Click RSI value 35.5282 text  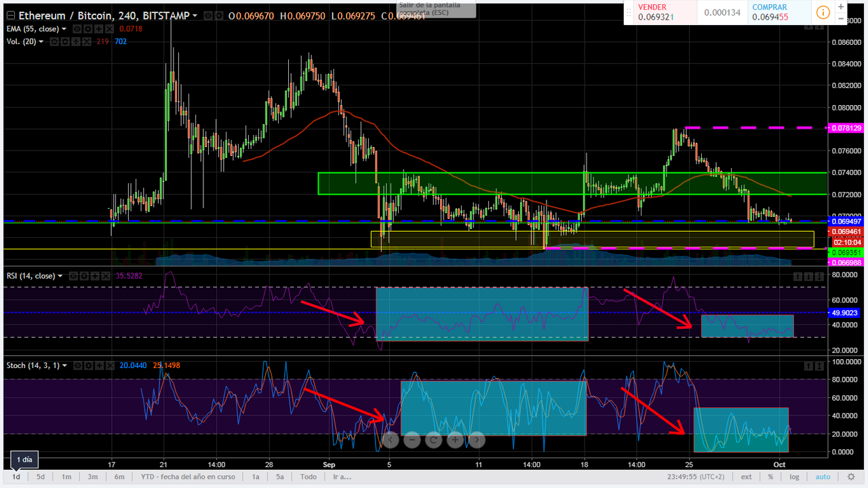(x=129, y=276)
